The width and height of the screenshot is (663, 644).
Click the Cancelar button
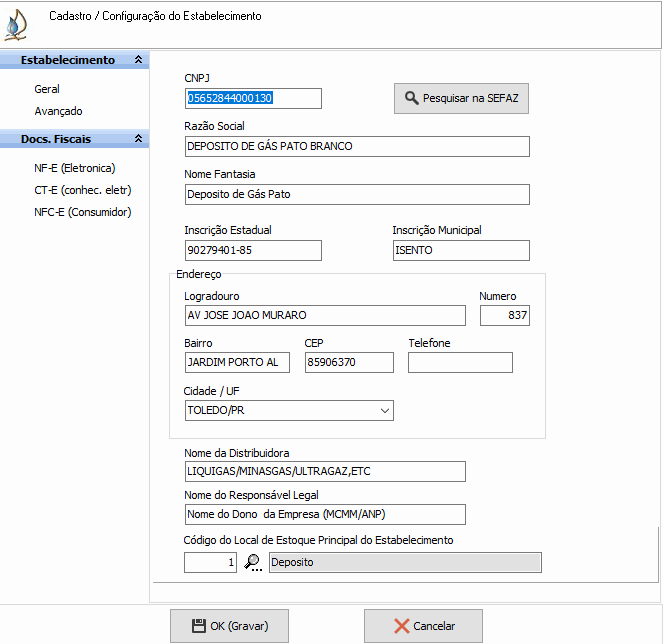(x=423, y=626)
